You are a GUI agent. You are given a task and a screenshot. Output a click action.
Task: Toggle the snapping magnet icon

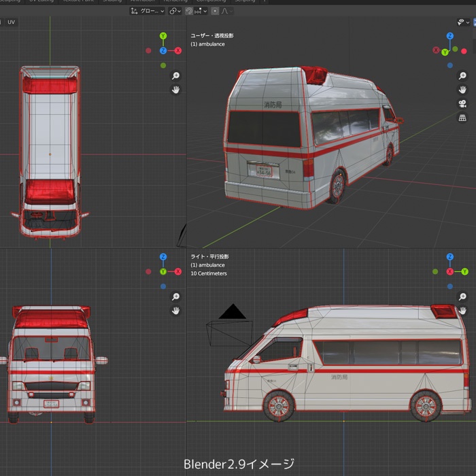189,12
